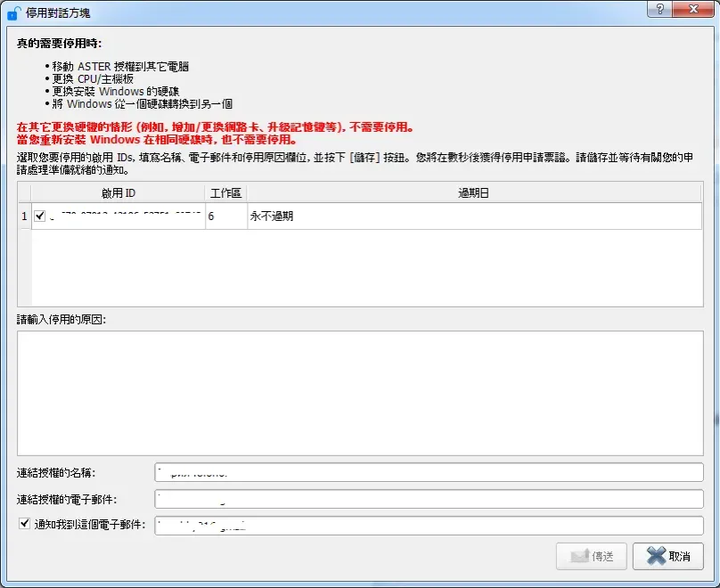
Task: Click the 過期日 column header
Action: (472, 192)
